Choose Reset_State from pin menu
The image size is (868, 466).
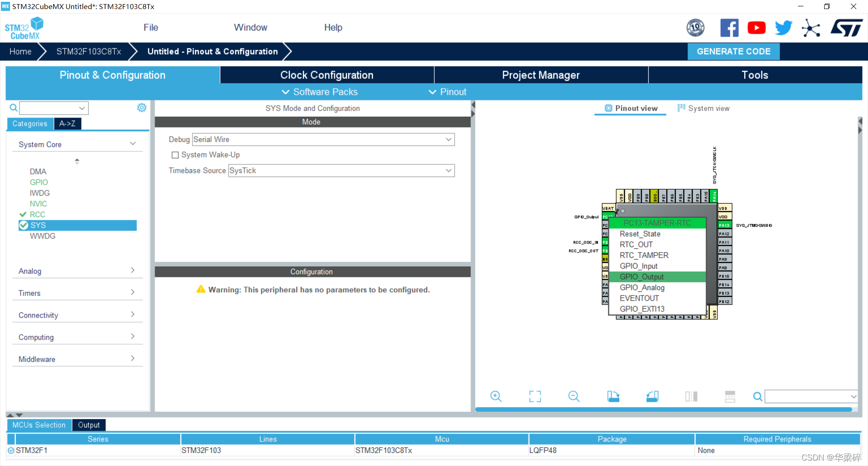(x=657, y=234)
